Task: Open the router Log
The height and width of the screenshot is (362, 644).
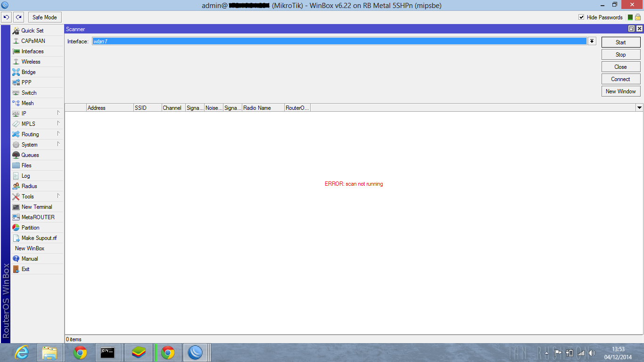Action: [x=37, y=176]
